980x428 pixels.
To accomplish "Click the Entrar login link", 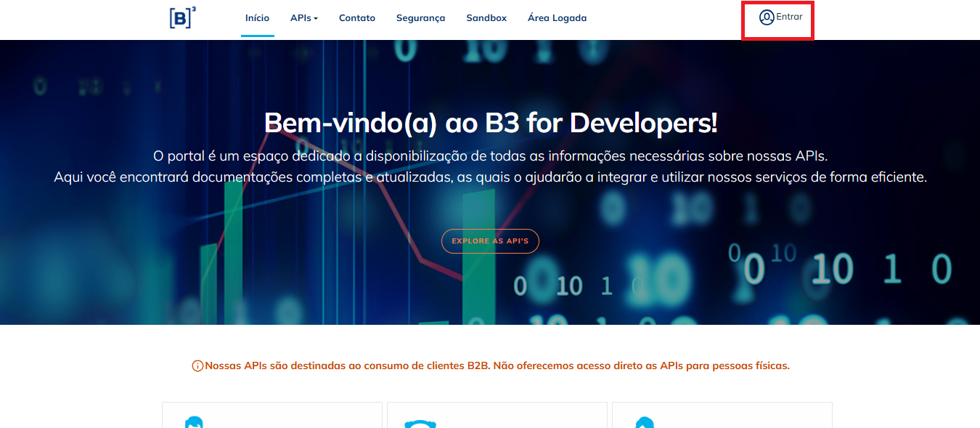I will point(789,17).
